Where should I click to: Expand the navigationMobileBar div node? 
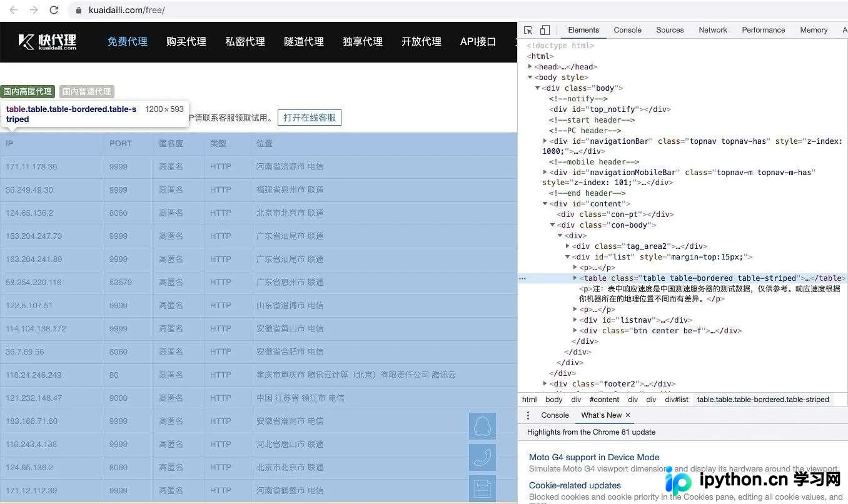pyautogui.click(x=545, y=172)
